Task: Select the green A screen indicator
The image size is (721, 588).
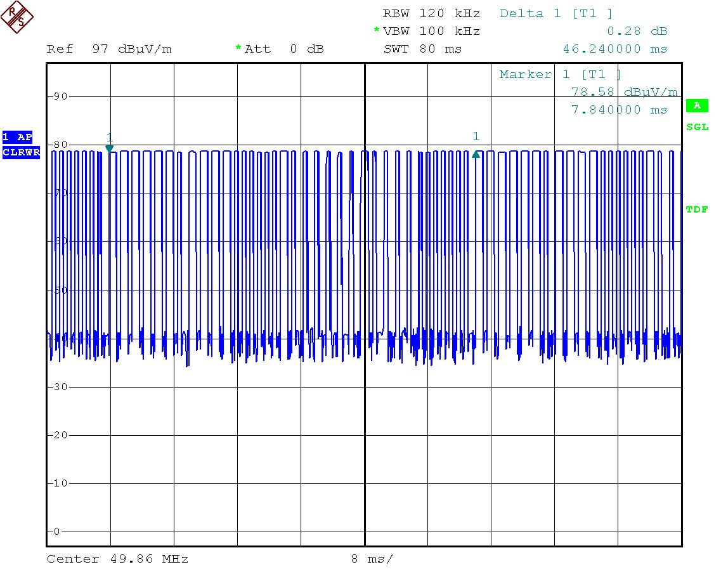Action: [696, 106]
